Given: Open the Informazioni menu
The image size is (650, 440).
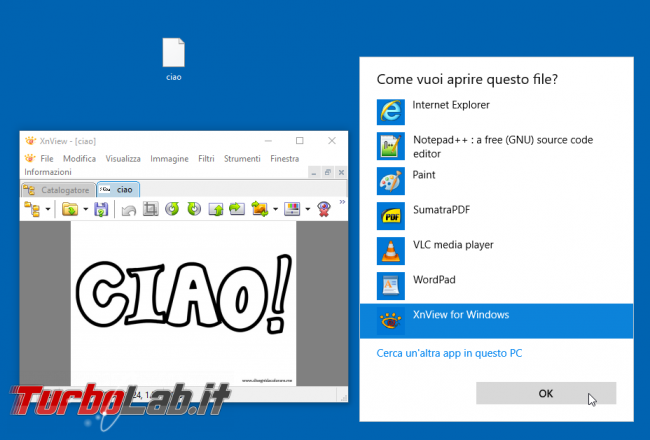Looking at the screenshot, I should point(48,172).
